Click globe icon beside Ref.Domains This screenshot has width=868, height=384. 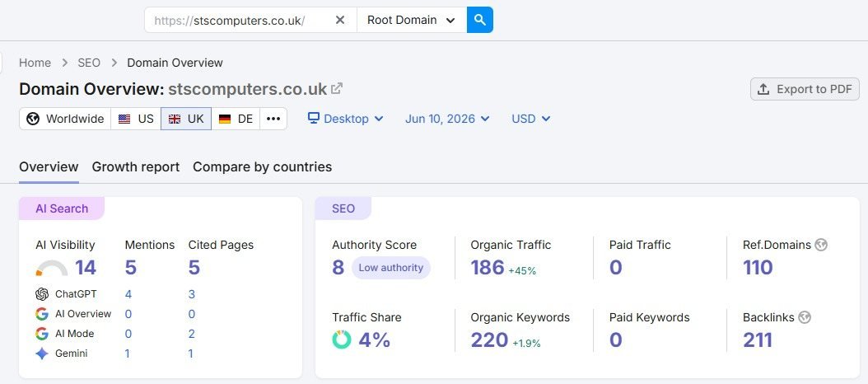[x=822, y=245]
